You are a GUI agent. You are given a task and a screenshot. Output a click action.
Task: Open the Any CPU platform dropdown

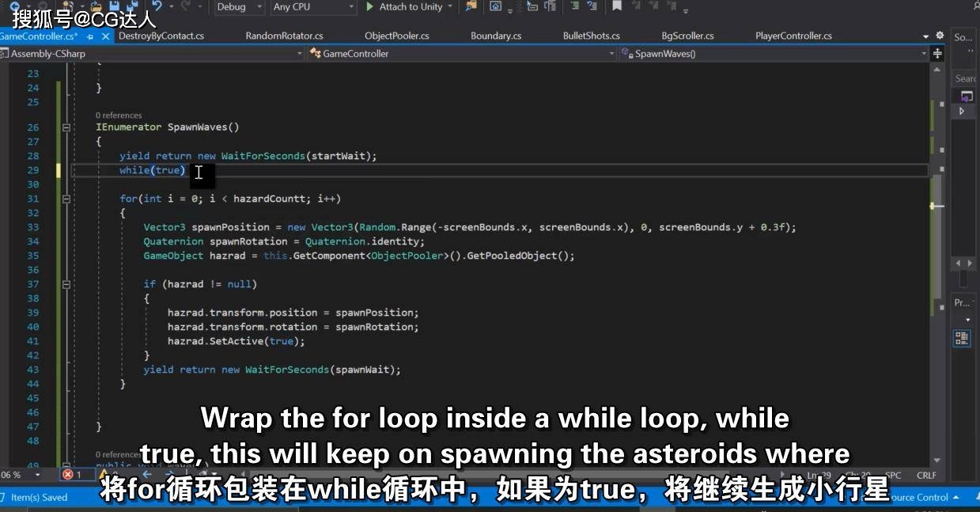click(313, 6)
